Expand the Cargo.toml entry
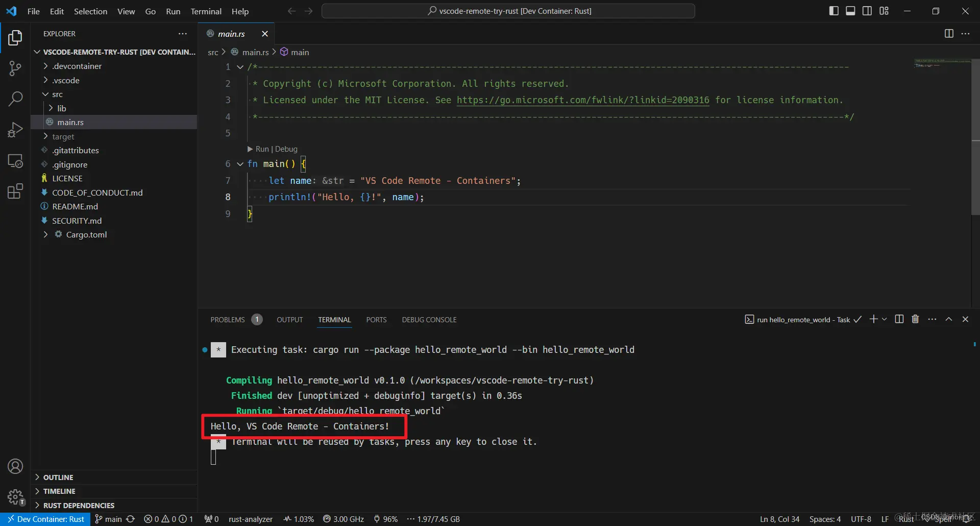 [x=46, y=234]
